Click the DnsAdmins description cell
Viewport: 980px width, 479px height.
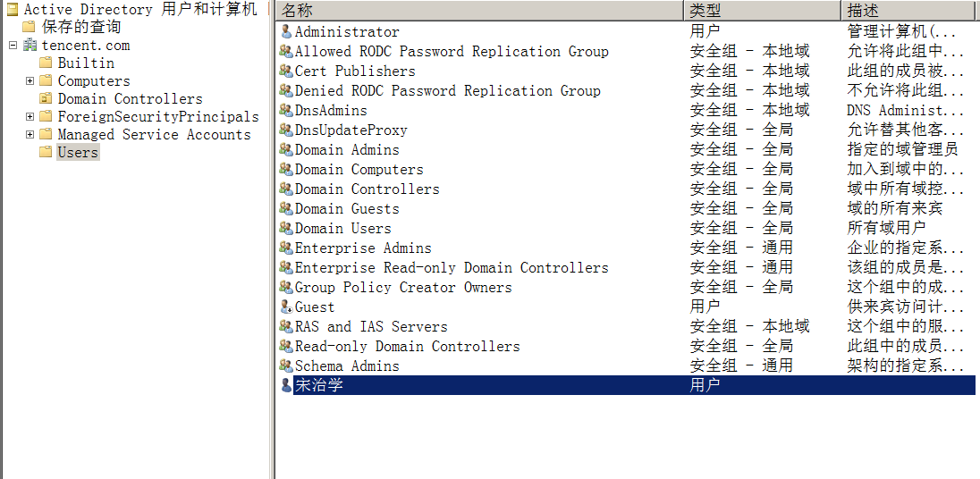[906, 111]
